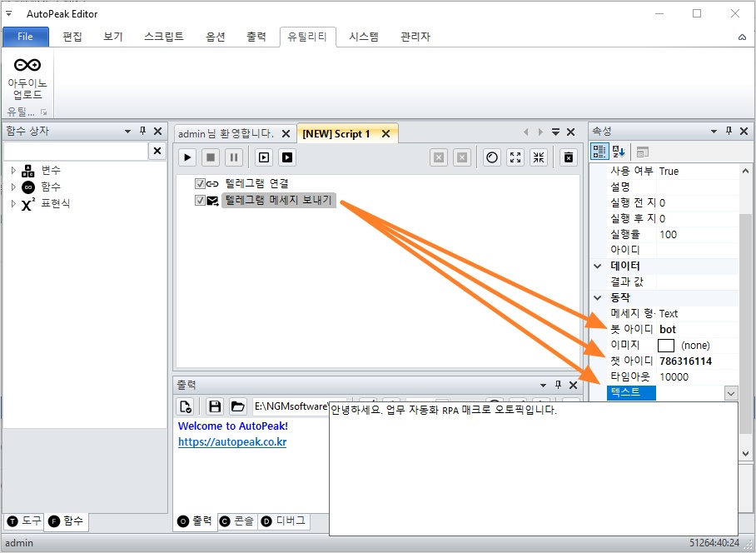This screenshot has width=756, height=553.
Task: Expand the 표현식 tree node
Action: [x=13, y=203]
